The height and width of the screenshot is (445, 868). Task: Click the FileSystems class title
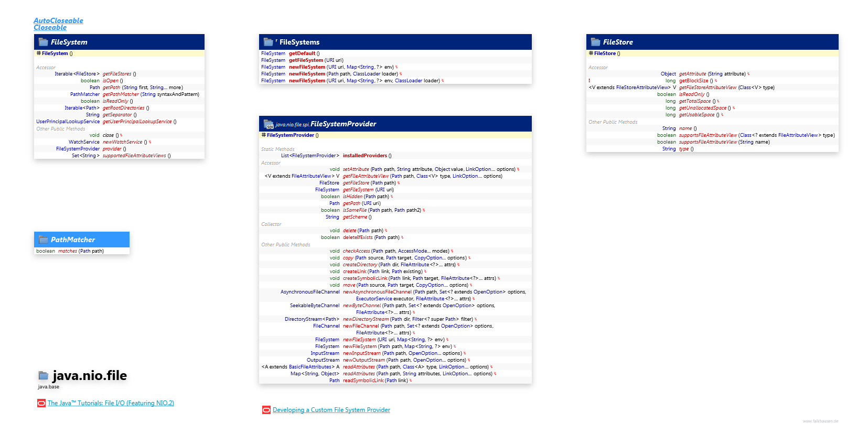pos(299,42)
